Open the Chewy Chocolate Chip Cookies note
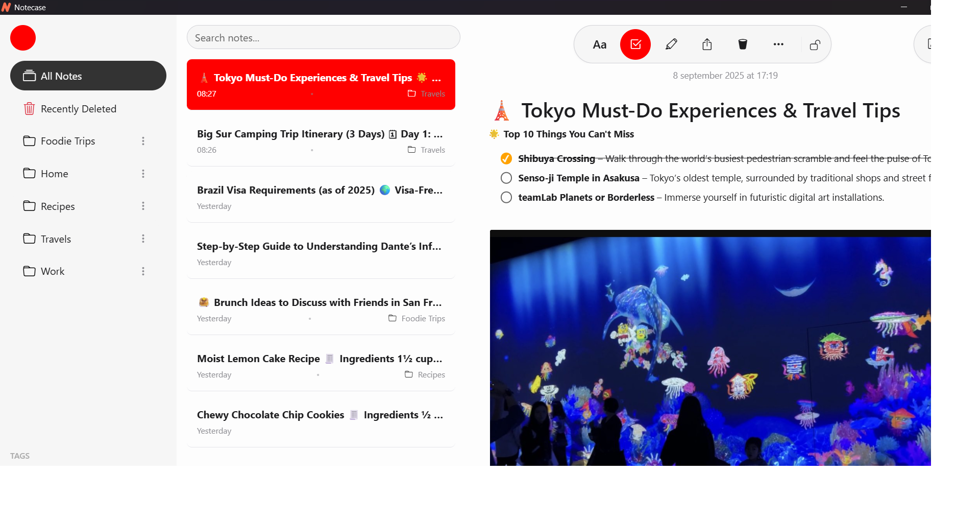The image size is (980, 521). (x=321, y=422)
